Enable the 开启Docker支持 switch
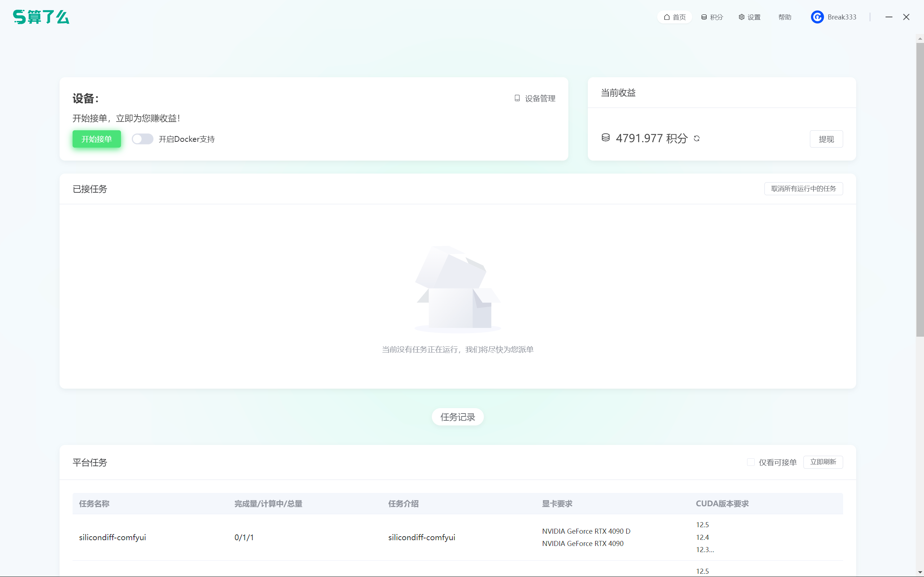 142,139
